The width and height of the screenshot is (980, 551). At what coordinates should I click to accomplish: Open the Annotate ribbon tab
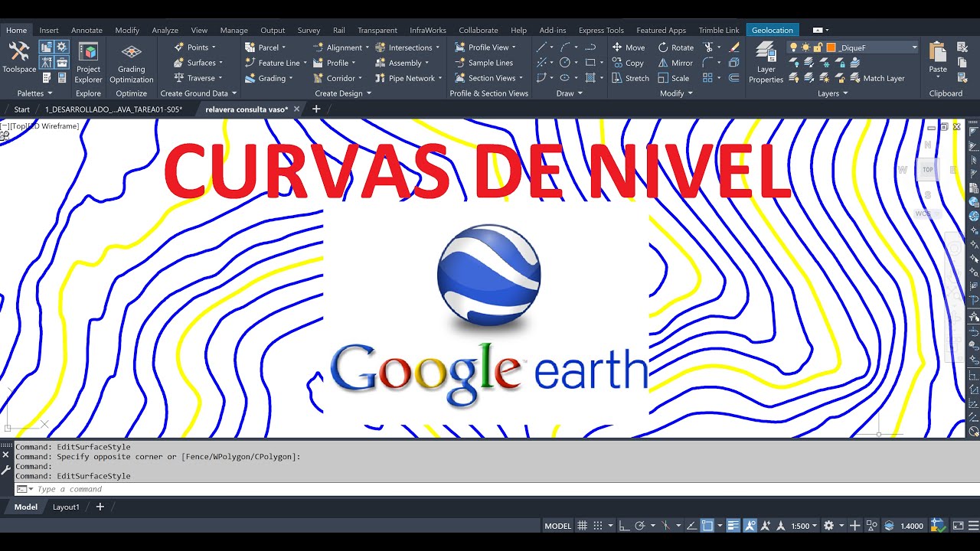[87, 31]
